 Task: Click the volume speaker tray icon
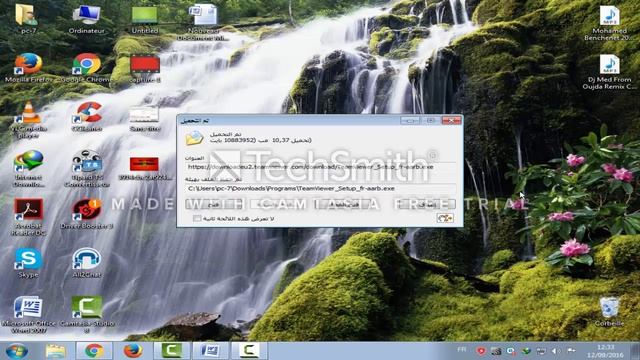coord(556,351)
